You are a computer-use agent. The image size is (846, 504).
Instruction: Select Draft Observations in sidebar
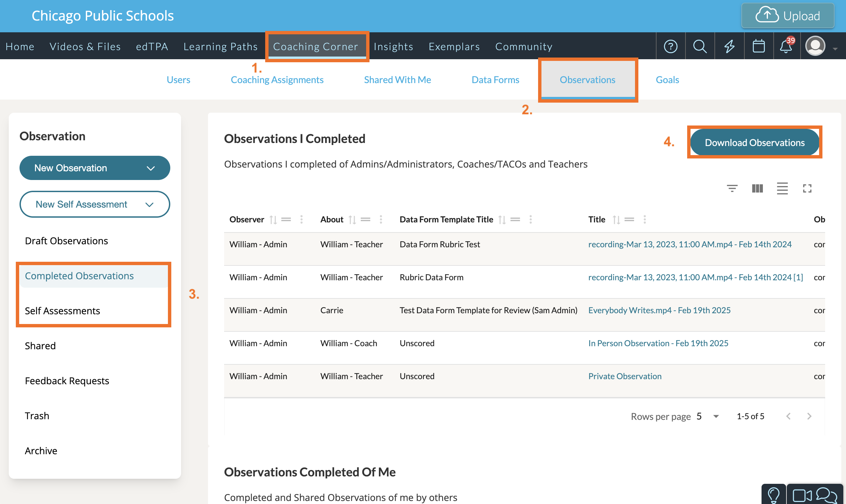[x=66, y=241]
